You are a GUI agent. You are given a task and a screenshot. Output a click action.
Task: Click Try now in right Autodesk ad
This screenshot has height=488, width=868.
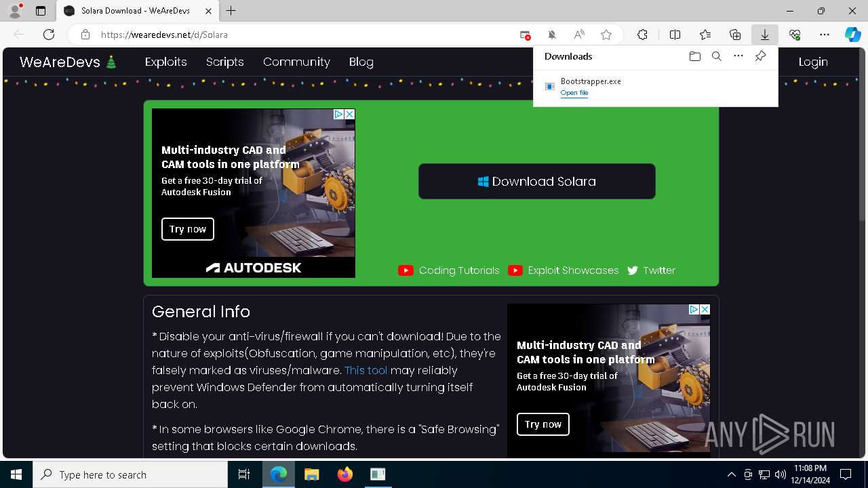tap(543, 424)
